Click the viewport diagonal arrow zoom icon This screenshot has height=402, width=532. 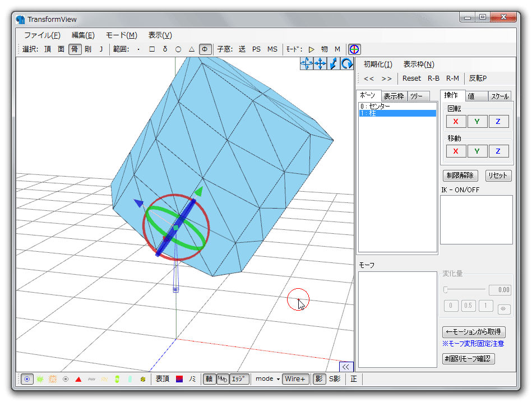(x=333, y=63)
